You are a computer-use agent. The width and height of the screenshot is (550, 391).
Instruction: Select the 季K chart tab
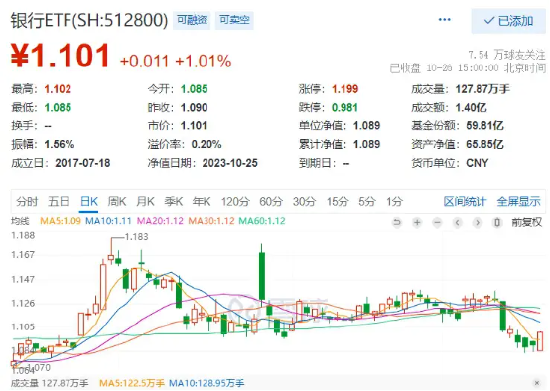coord(174,202)
